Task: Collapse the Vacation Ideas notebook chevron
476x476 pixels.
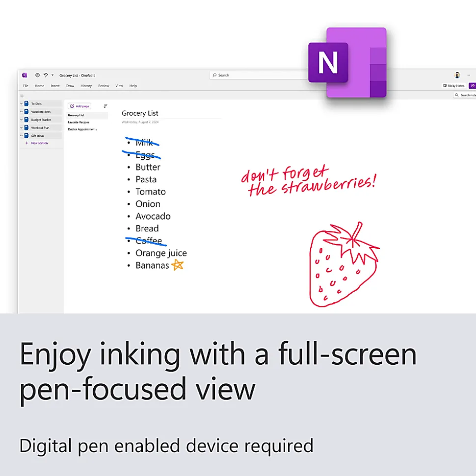Action: pyautogui.click(x=21, y=112)
